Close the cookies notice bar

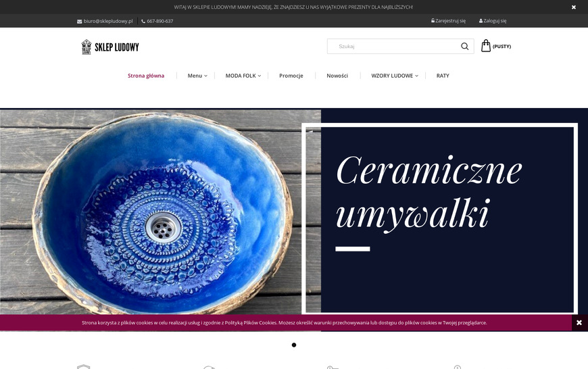[x=579, y=322]
